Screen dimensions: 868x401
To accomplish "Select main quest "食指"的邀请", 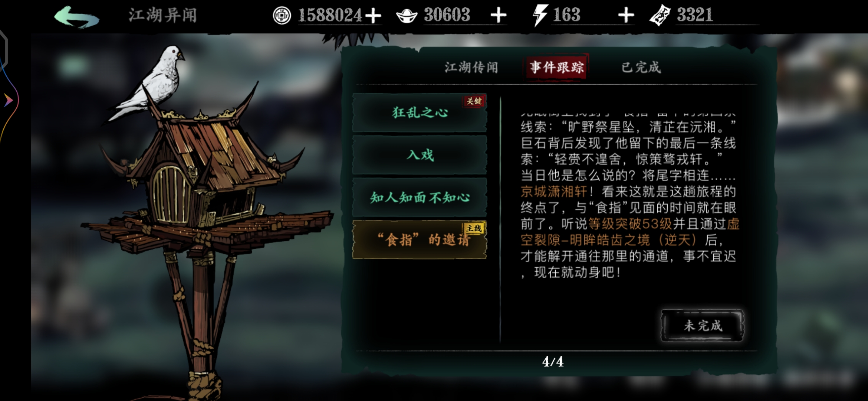I will (420, 239).
